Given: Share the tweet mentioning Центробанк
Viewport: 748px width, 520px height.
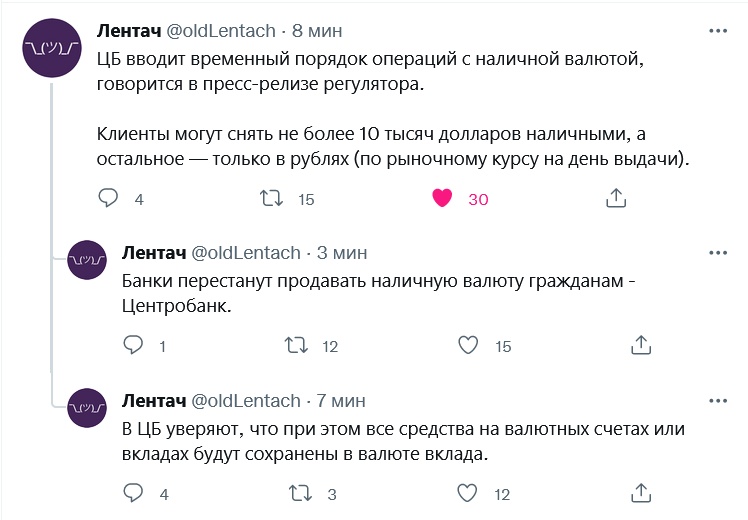Looking at the screenshot, I should click(641, 346).
